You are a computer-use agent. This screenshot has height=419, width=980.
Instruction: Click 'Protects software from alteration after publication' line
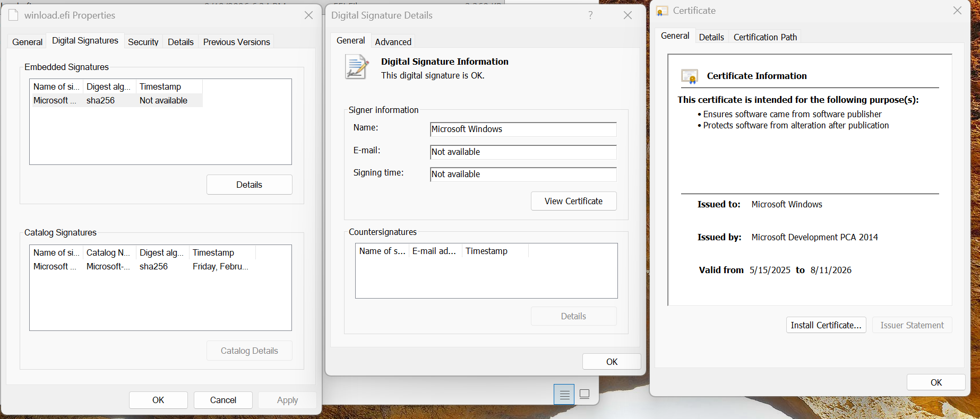(x=796, y=125)
